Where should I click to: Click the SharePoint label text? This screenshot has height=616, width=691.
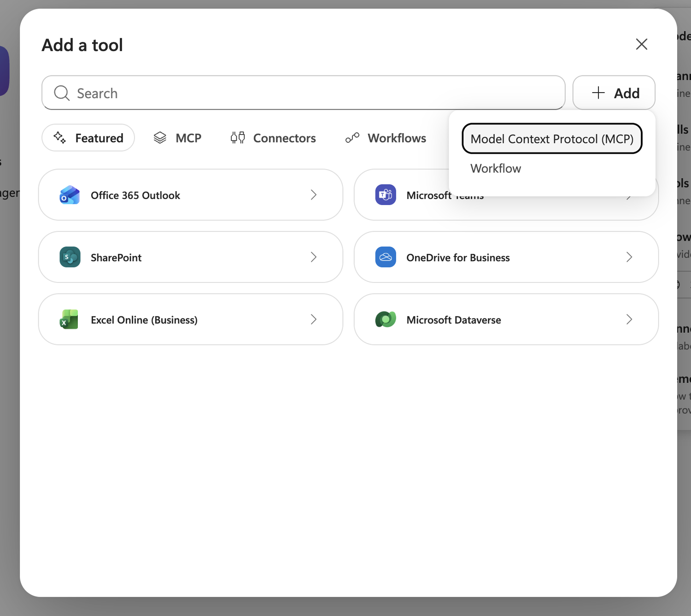[116, 258]
